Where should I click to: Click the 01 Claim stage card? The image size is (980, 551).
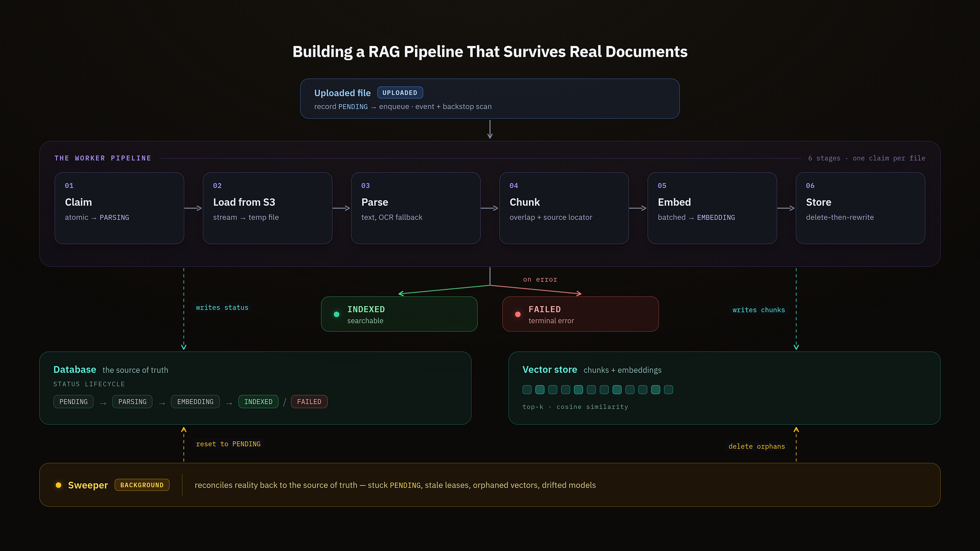(119, 208)
